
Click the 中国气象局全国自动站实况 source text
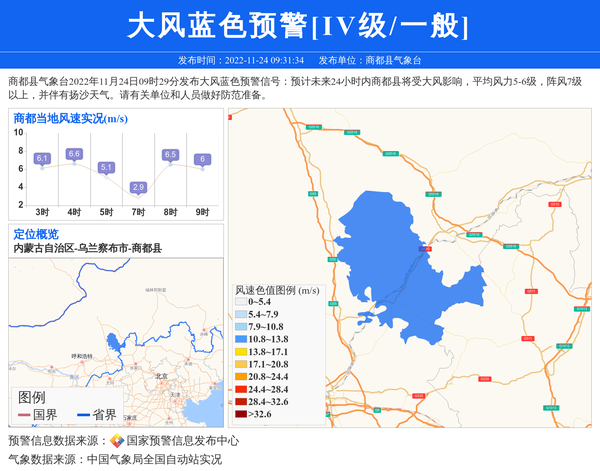154,459
